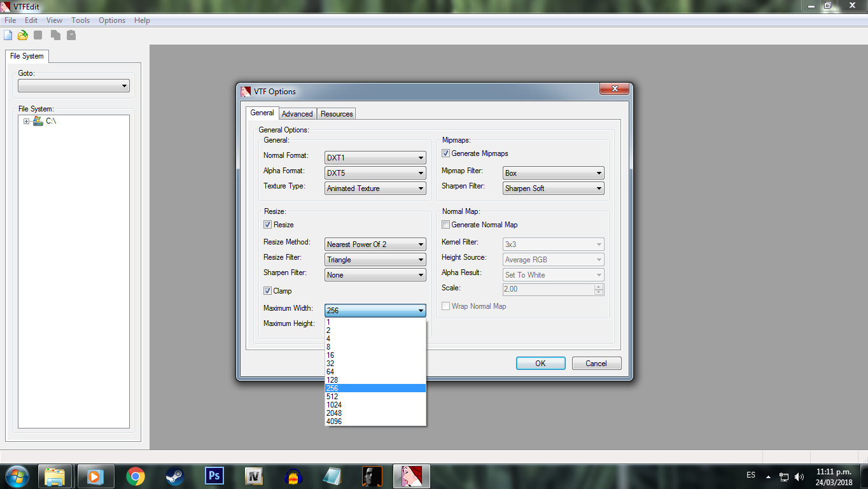Click the greyed-out Copy toolbar icon

56,35
